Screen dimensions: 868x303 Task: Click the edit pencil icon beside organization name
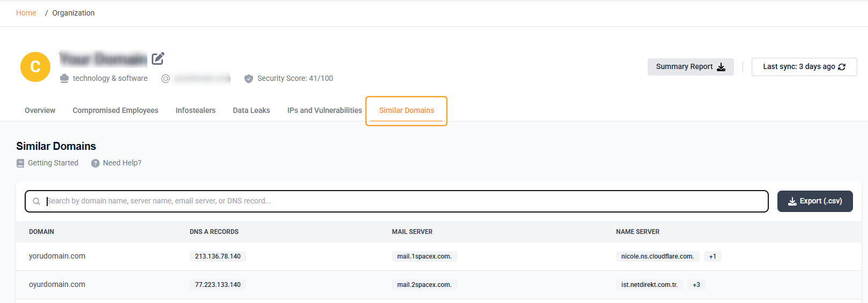pyautogui.click(x=158, y=58)
